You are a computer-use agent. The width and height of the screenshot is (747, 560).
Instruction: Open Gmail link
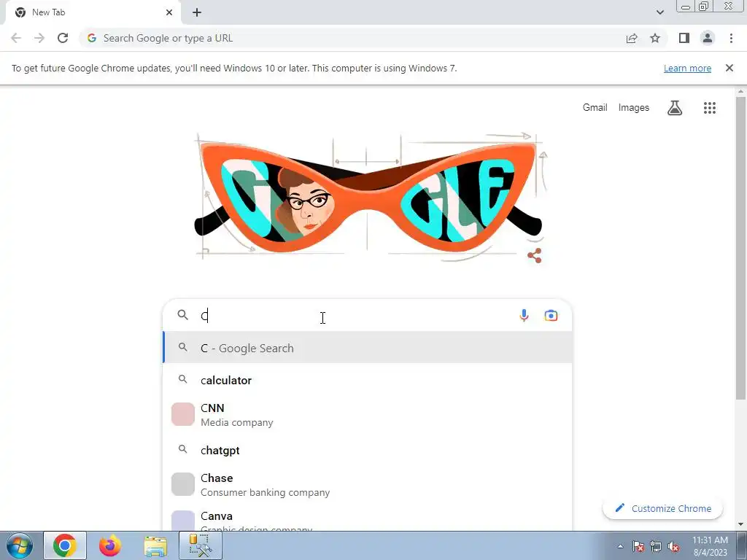[595, 108]
